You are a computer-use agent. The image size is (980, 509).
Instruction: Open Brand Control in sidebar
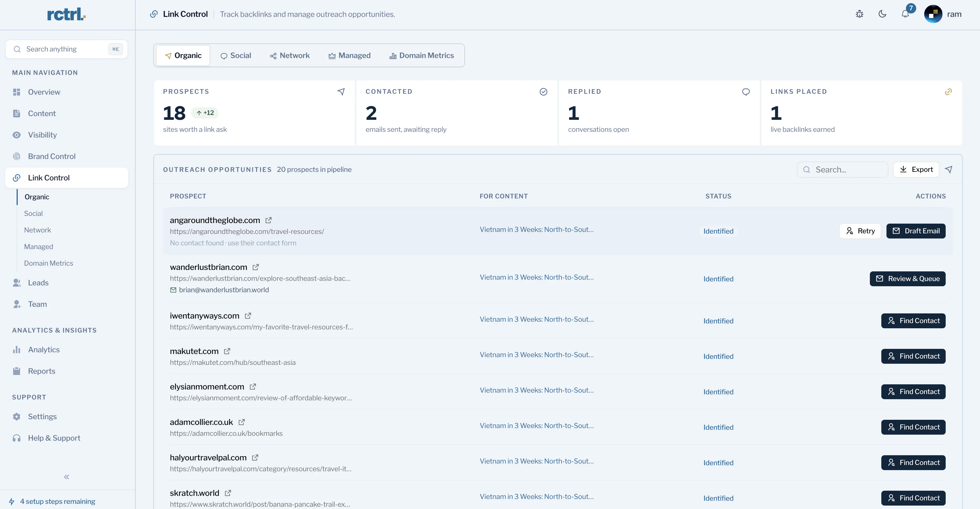tap(67, 156)
